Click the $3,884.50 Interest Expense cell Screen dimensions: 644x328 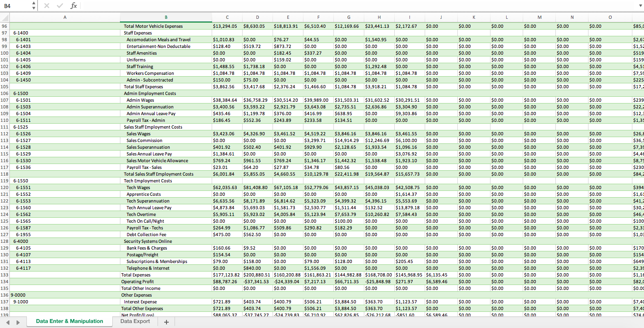tap(349, 302)
